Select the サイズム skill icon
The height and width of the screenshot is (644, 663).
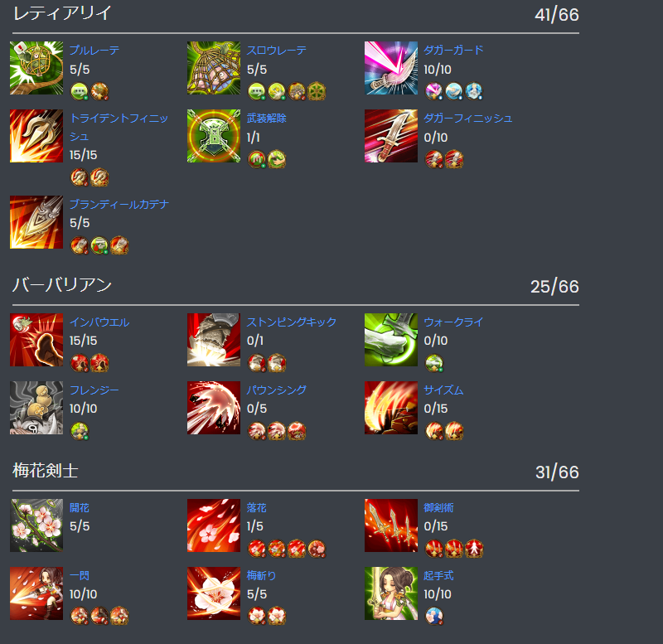(x=391, y=408)
